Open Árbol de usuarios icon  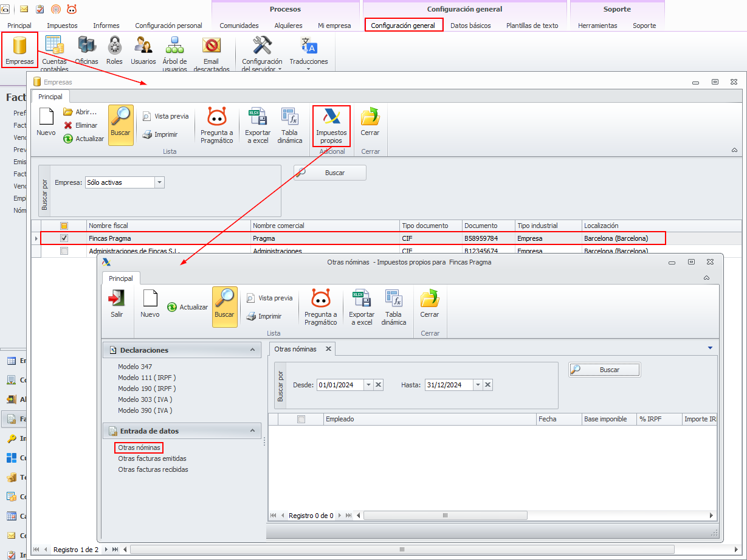175,54
